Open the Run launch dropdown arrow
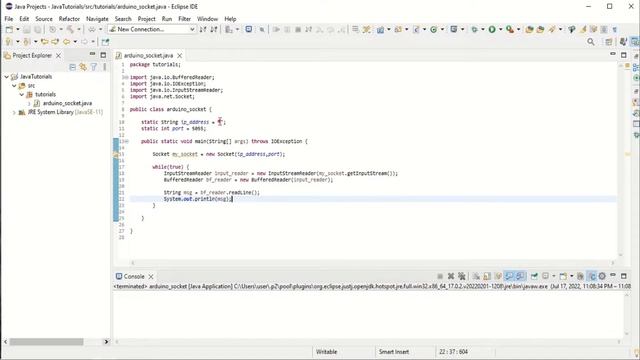The height and width of the screenshot is (360, 640). tap(500, 29)
